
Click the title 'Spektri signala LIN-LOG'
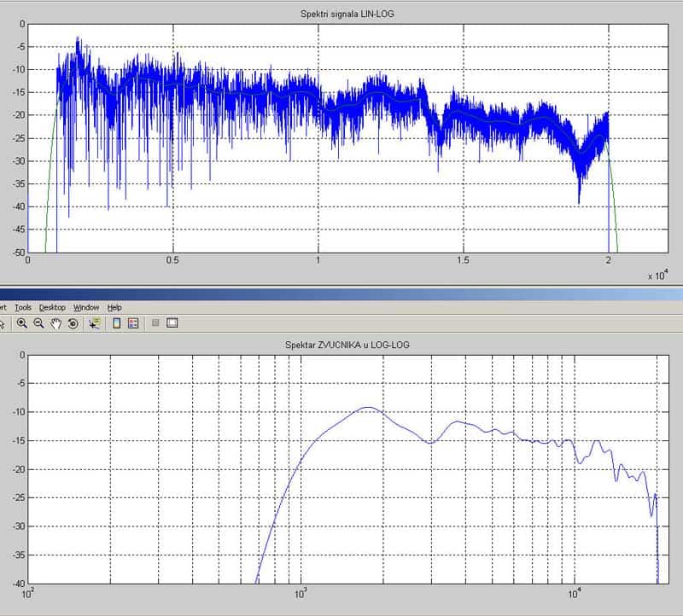347,14
